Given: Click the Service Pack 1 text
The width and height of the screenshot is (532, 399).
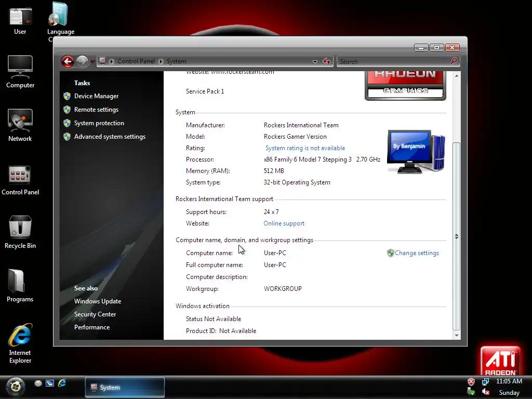Looking at the screenshot, I should pyautogui.click(x=205, y=91).
